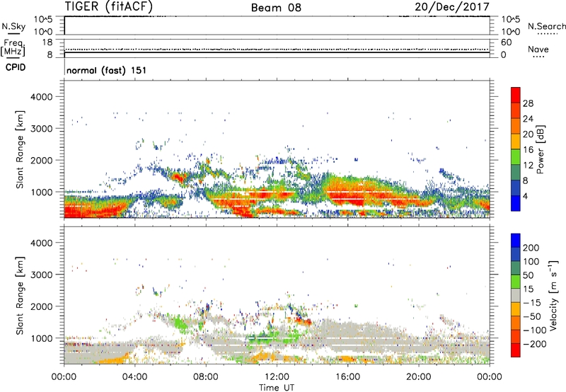Screen dimensions: 566x392
Task: Click the "4" label on power colorbar
Action: pos(526,196)
